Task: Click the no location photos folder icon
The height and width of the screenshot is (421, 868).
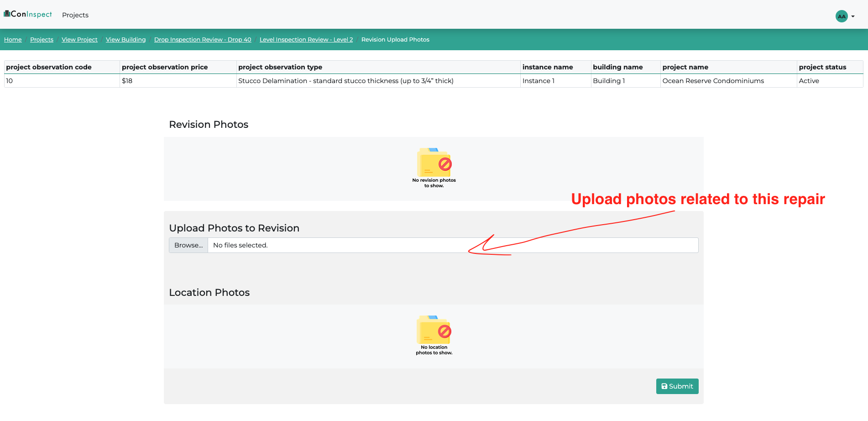Action: 434,330
